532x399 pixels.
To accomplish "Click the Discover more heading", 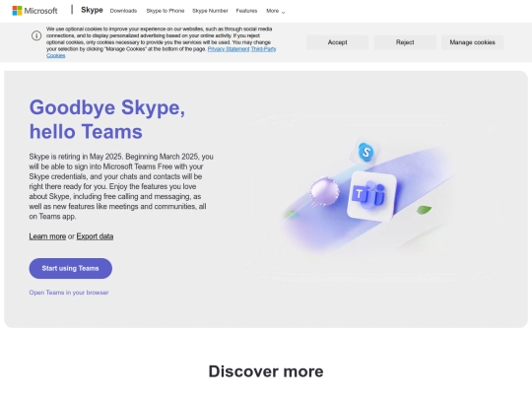I will [266, 371].
